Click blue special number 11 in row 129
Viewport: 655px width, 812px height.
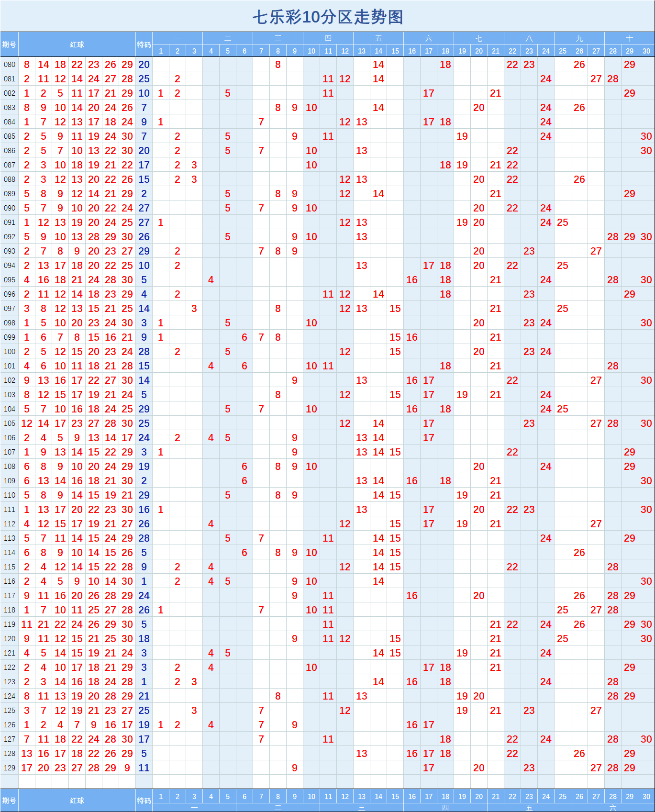click(144, 768)
